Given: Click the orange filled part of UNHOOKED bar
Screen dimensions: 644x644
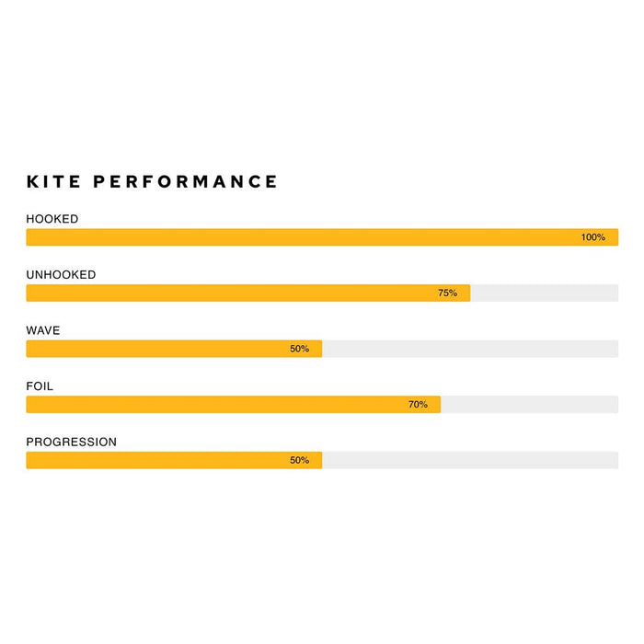Looking at the screenshot, I should [x=230, y=293].
